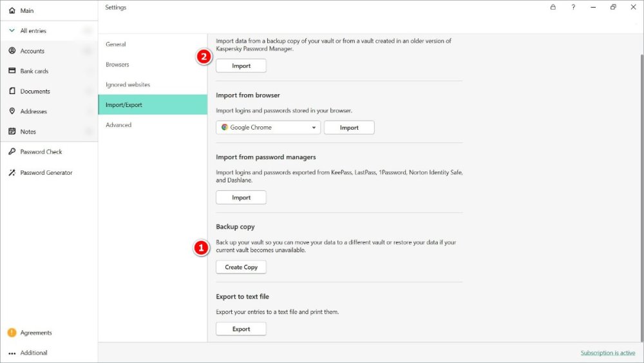Switch to the General settings tab
This screenshot has width=644, height=363.
(116, 44)
